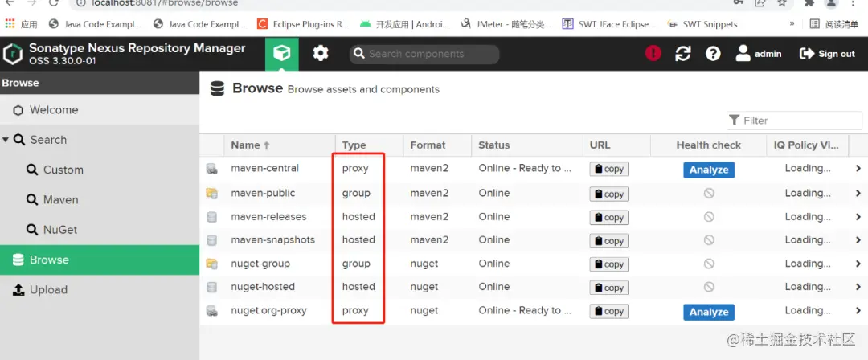Copy URL of nuget-group

tap(609, 264)
